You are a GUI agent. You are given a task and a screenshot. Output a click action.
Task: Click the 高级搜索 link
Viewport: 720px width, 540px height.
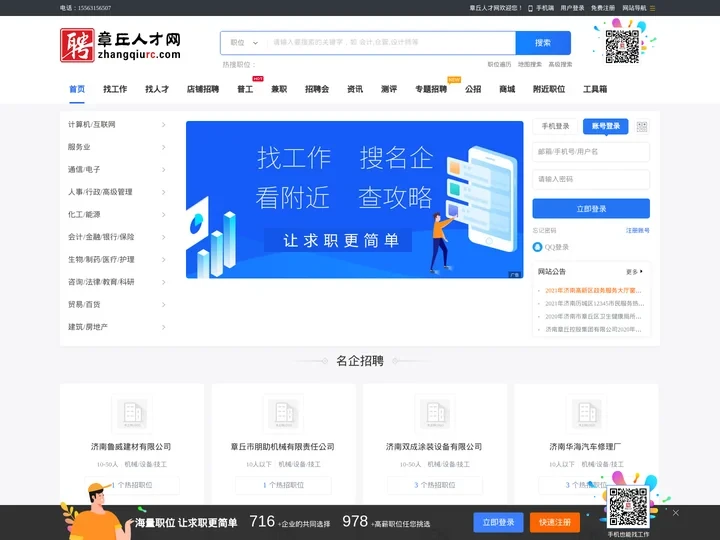coord(560,64)
